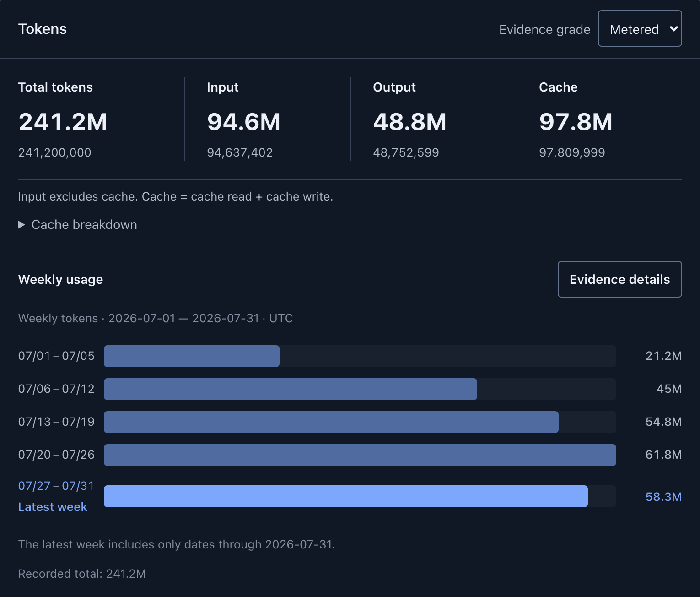
Task: Click the 58.3M weekly value
Action: (663, 497)
